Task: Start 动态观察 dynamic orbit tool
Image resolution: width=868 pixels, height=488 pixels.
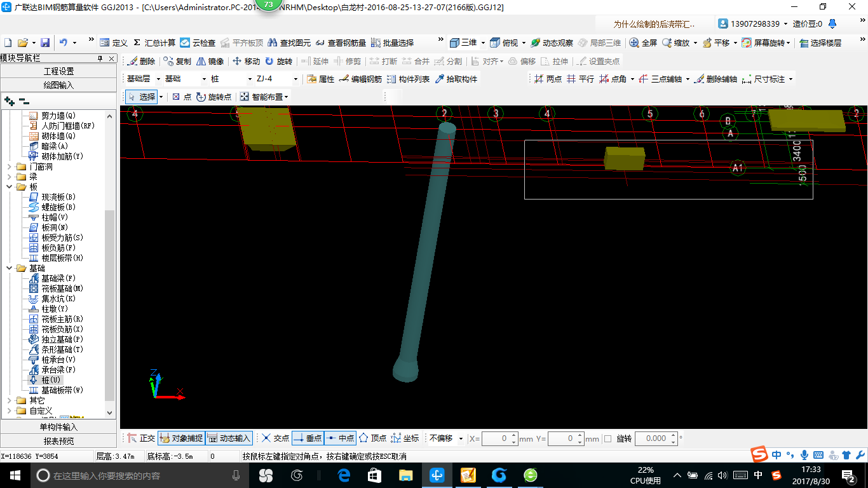Action: pos(552,43)
